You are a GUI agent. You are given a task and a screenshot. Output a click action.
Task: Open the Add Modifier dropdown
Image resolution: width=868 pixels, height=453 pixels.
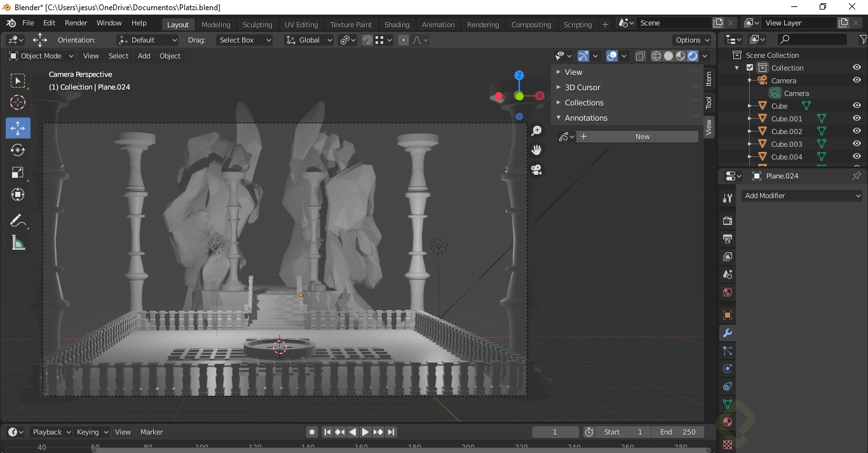802,196
